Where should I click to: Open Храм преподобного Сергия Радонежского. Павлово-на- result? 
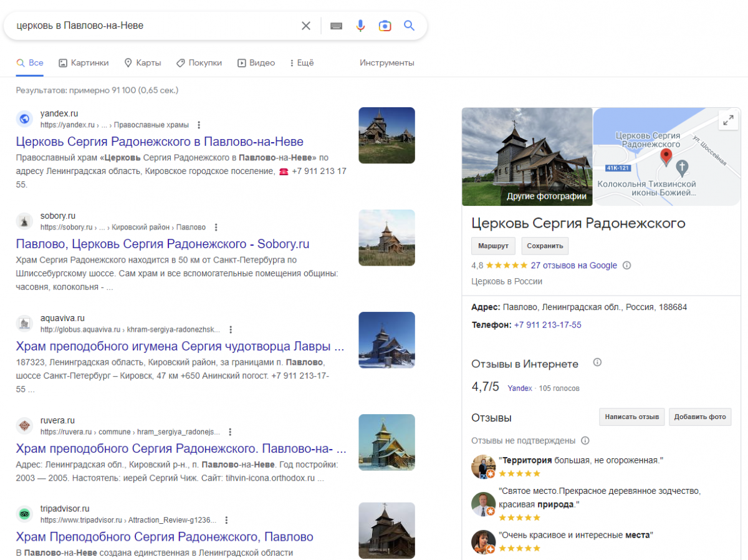[181, 448]
